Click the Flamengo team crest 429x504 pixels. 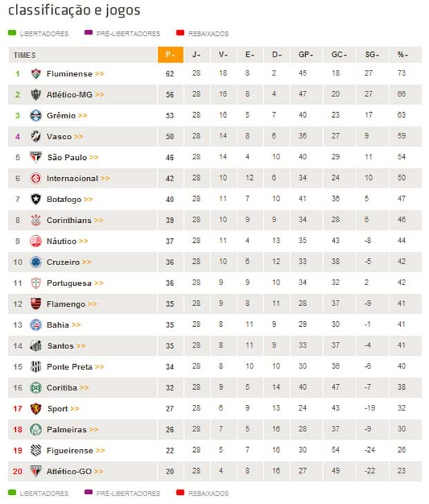tap(36, 304)
